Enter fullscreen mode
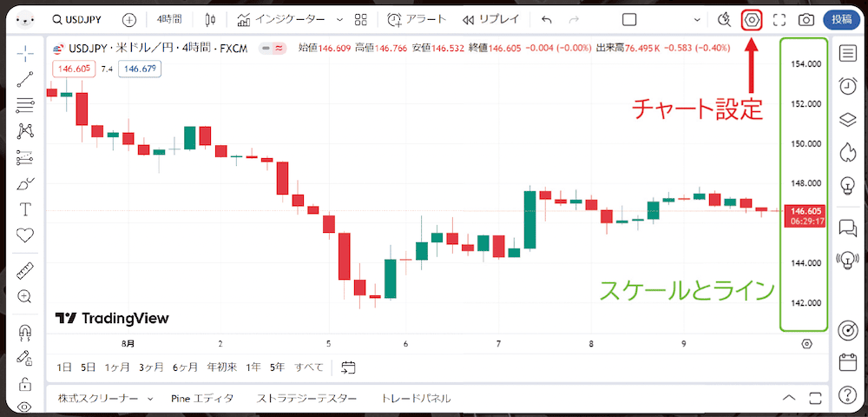This screenshot has height=417, width=868. click(779, 20)
